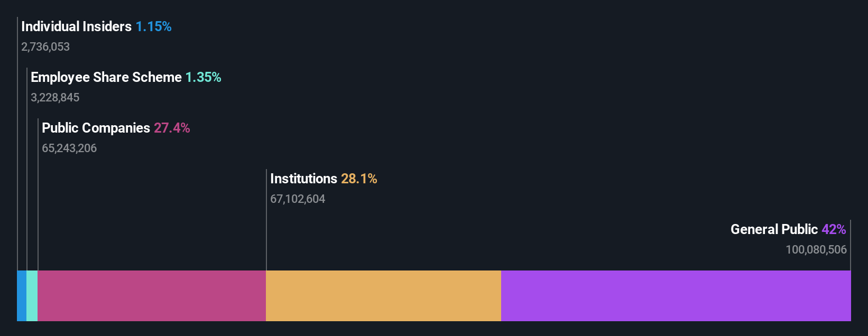This screenshot has width=868, height=336.
Task: Click the 1.15% insiders percentage
Action: coord(153,26)
